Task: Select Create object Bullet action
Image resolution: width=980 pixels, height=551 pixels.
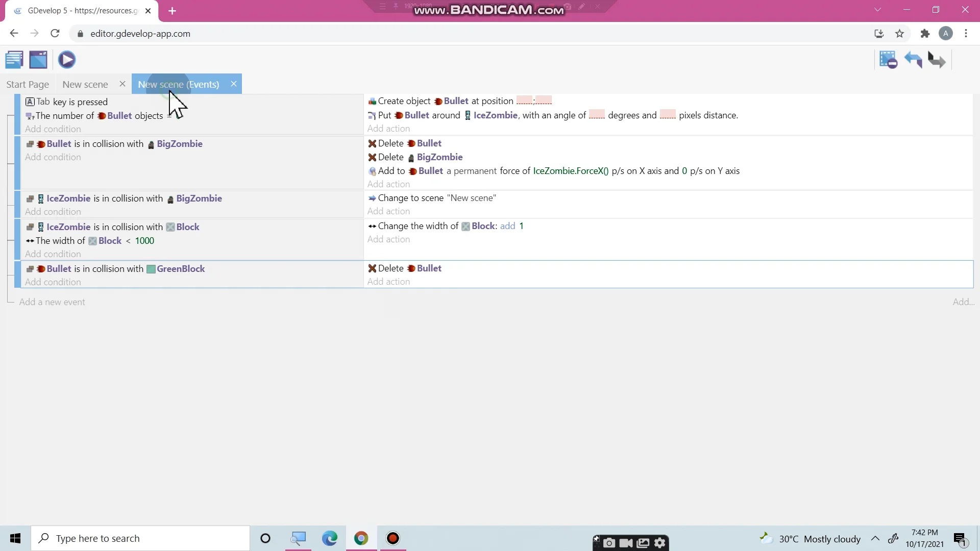Action: tap(460, 101)
